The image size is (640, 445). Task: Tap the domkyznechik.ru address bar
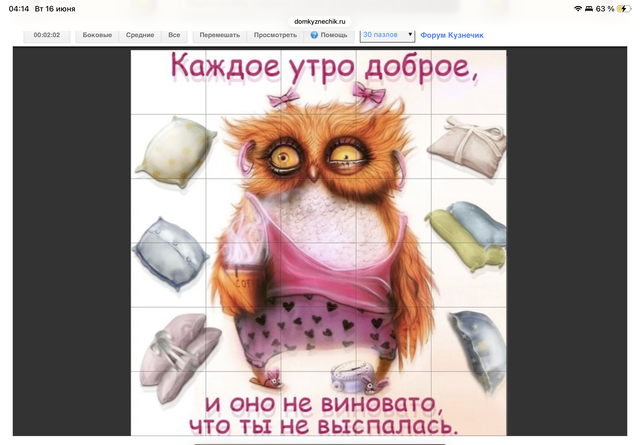point(320,22)
